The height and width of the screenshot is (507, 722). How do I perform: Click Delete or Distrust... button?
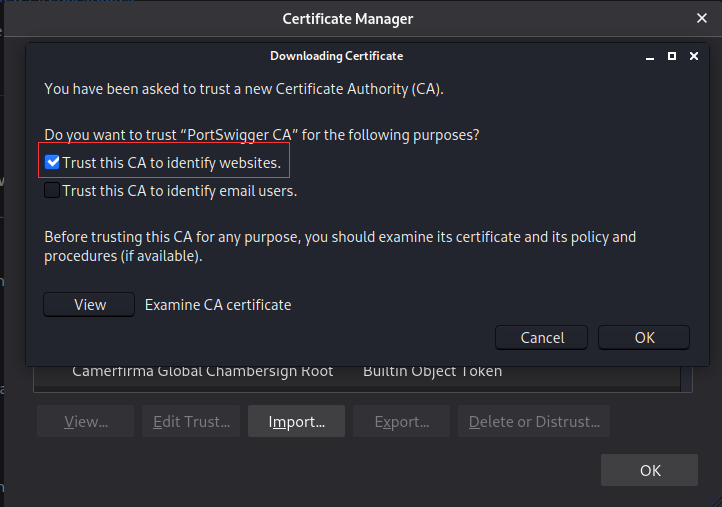(534, 422)
